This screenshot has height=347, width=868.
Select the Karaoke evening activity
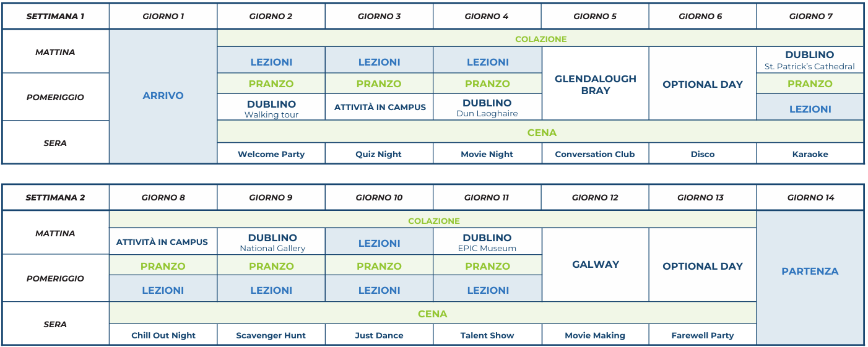[810, 153]
